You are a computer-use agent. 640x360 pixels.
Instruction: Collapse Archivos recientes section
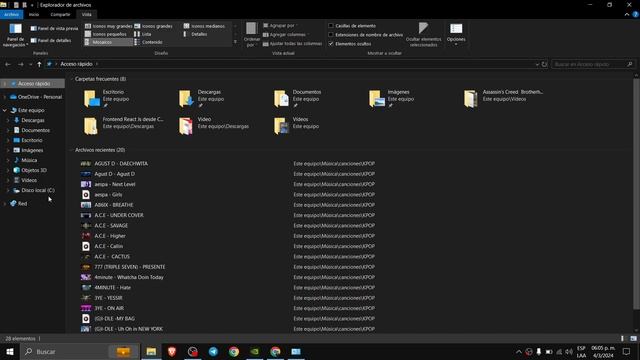tap(72, 150)
